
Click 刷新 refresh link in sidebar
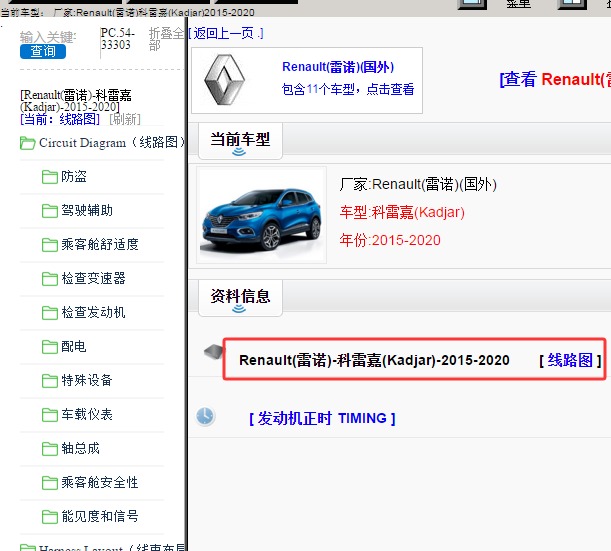point(125,119)
